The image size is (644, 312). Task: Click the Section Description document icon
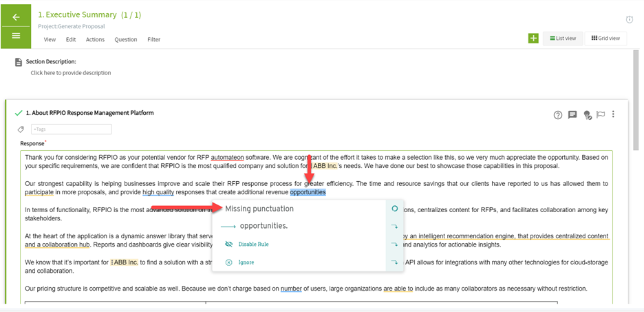pyautogui.click(x=18, y=62)
